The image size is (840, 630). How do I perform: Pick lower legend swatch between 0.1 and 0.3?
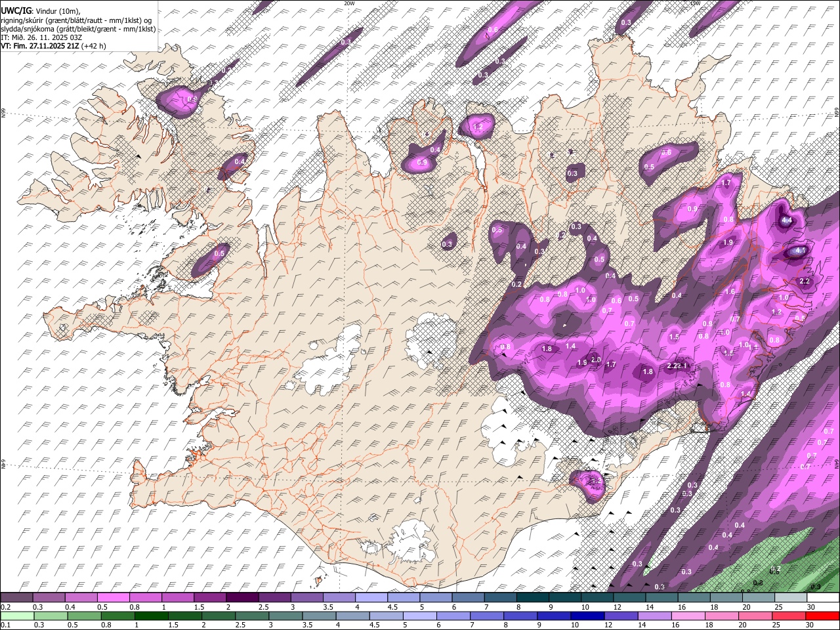coord(17,616)
